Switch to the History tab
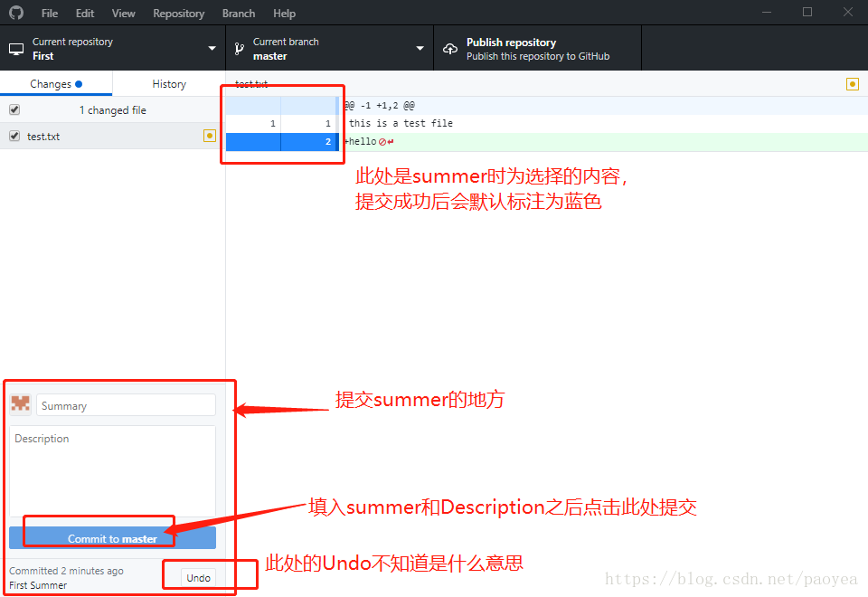 (x=169, y=83)
